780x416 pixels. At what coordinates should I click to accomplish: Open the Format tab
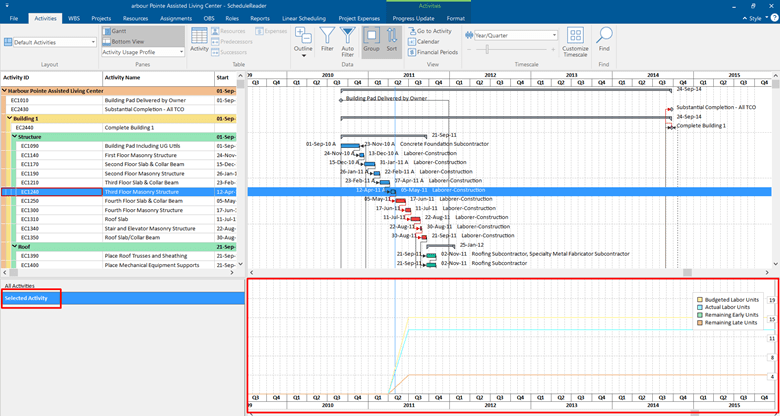[455, 18]
